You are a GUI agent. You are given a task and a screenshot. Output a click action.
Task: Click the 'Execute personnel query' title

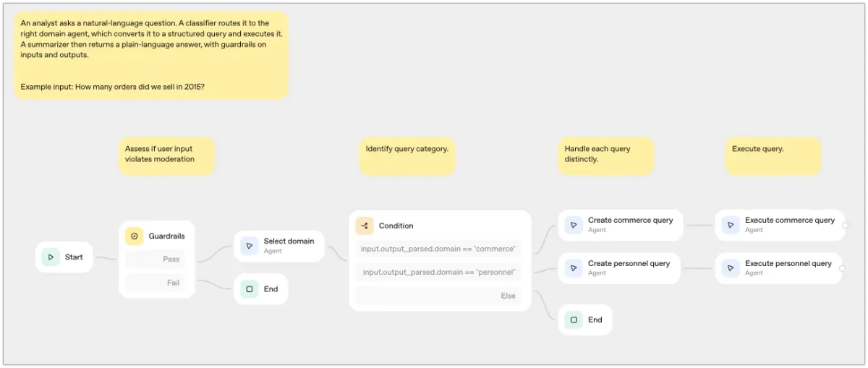pos(788,264)
